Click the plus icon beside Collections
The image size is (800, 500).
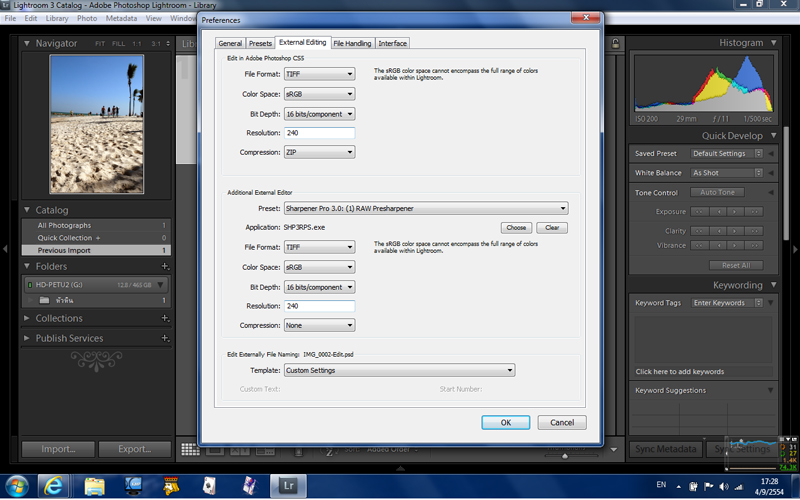[x=165, y=318]
